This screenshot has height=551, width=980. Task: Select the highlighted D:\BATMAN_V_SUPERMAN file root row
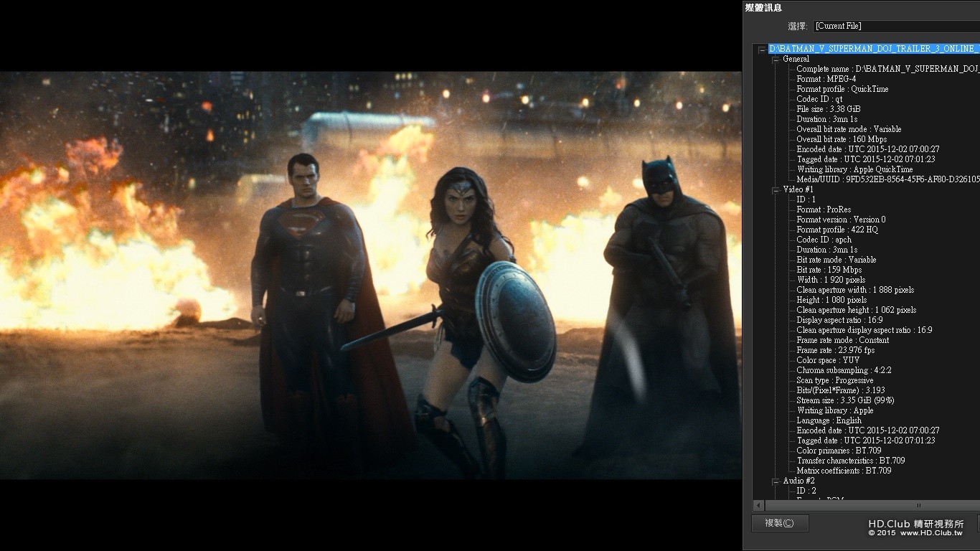point(874,49)
